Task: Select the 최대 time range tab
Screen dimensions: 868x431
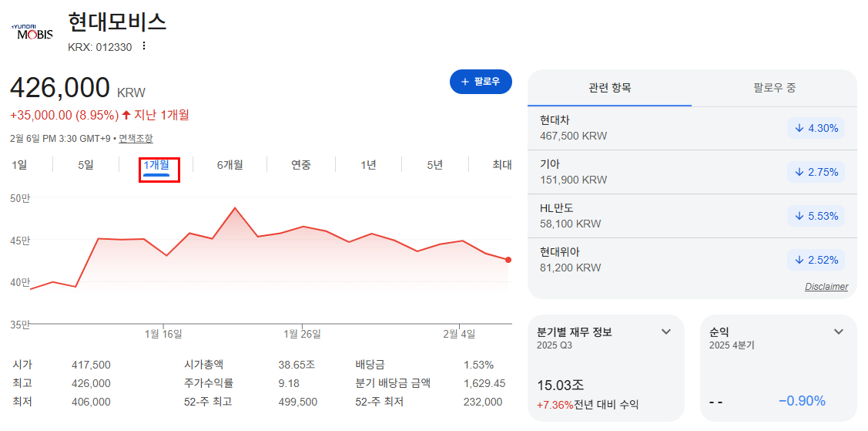Action: (x=502, y=164)
